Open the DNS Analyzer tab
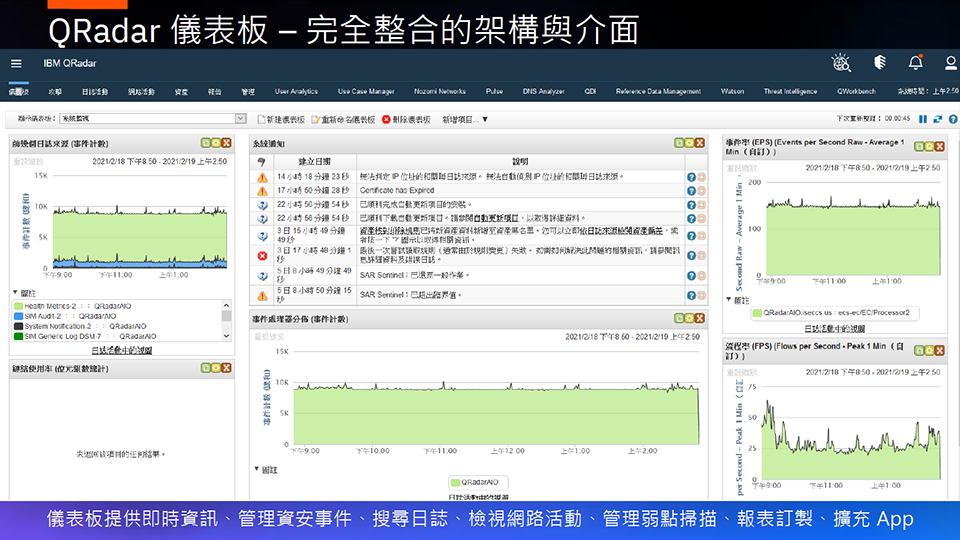 tap(543, 91)
